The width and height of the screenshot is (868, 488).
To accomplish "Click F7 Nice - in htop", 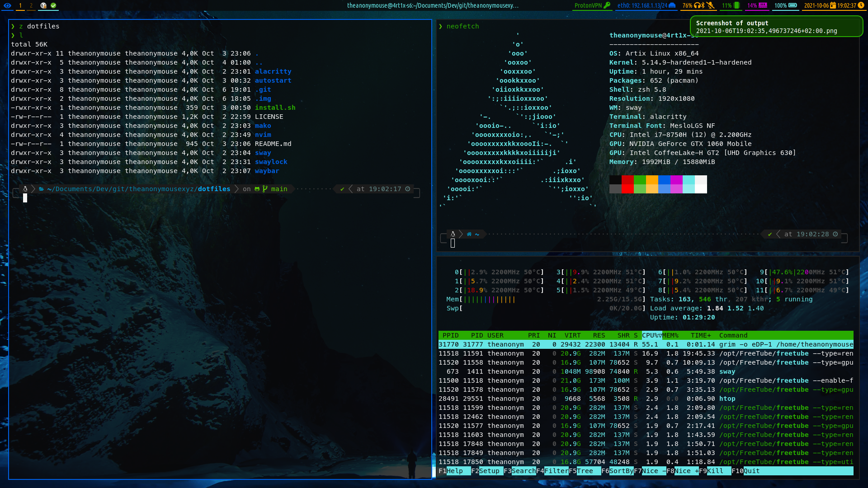I will pos(650,471).
